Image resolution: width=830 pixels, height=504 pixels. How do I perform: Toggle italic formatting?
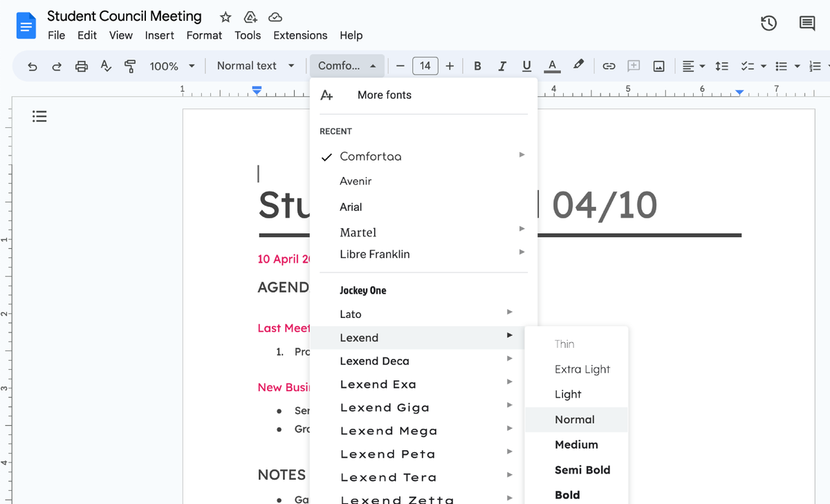coord(502,66)
